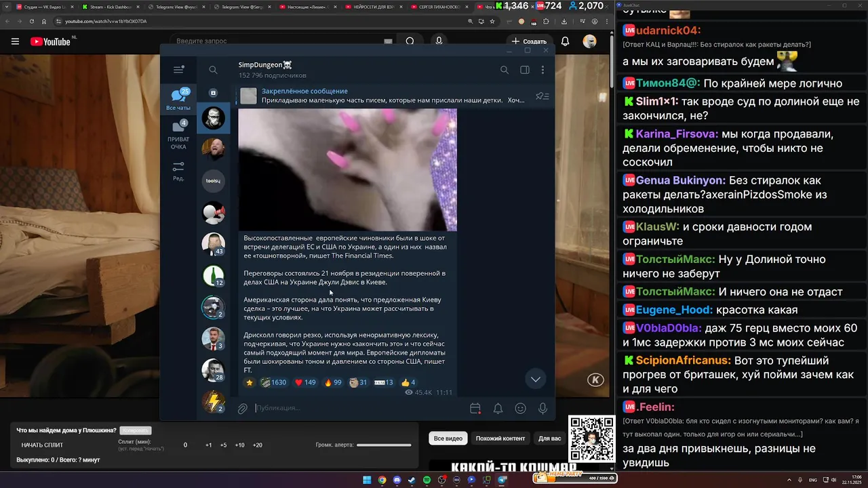Open the browser downloads icon
The height and width of the screenshot is (488, 868).
pyautogui.click(x=564, y=21)
